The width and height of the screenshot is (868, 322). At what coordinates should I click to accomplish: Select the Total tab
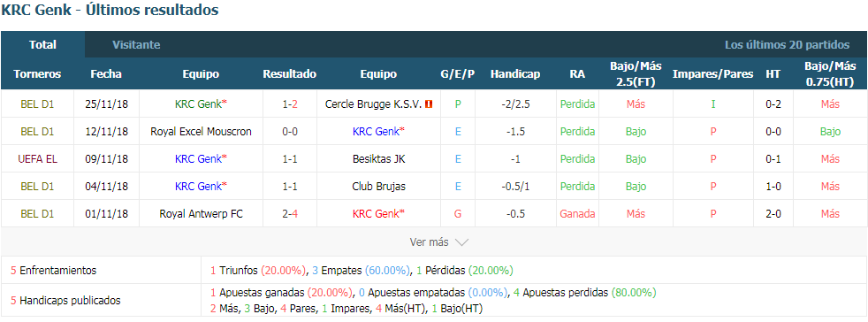click(x=42, y=45)
